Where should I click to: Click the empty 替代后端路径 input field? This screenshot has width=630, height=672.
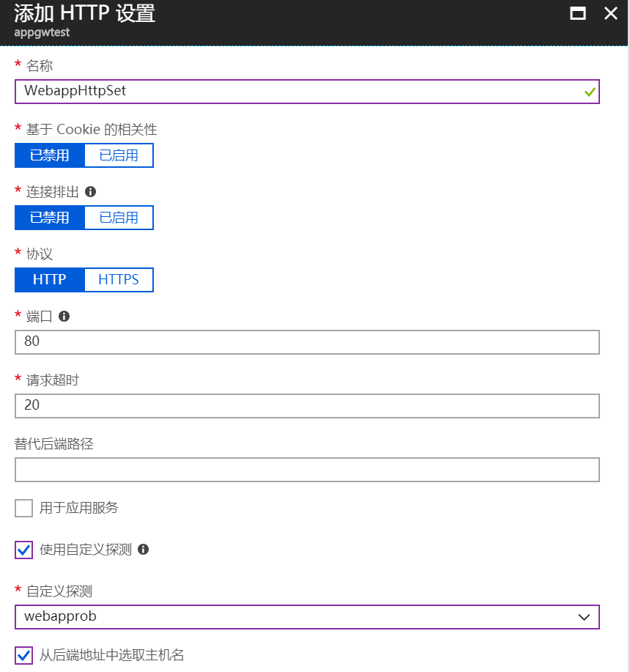(x=307, y=470)
